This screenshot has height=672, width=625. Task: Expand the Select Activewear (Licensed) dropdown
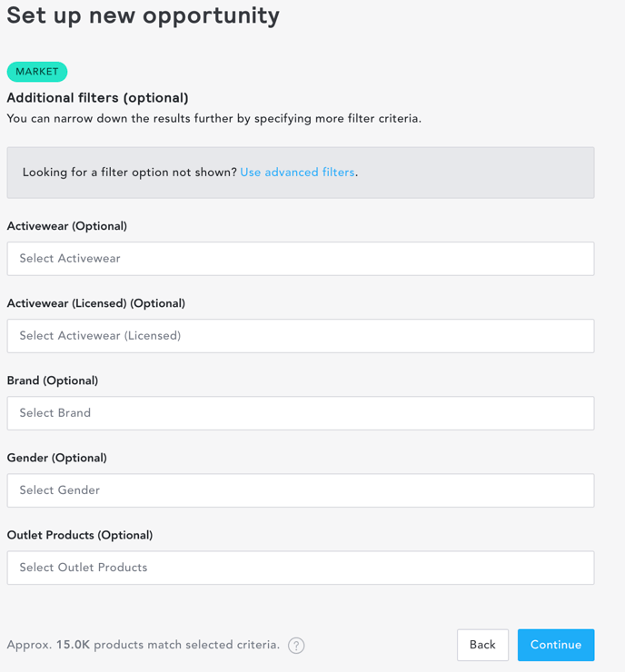coord(301,336)
